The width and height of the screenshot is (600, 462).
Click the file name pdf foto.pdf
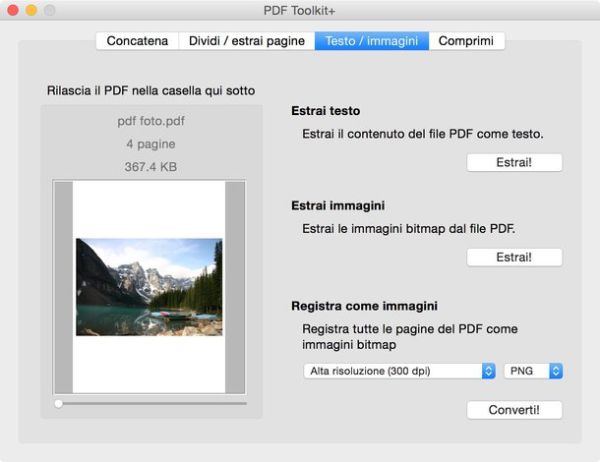pos(150,122)
